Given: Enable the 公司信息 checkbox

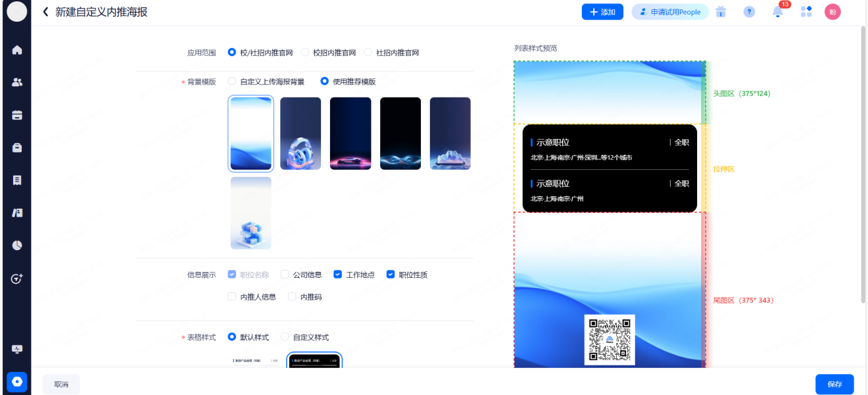Looking at the screenshot, I should pos(285,275).
